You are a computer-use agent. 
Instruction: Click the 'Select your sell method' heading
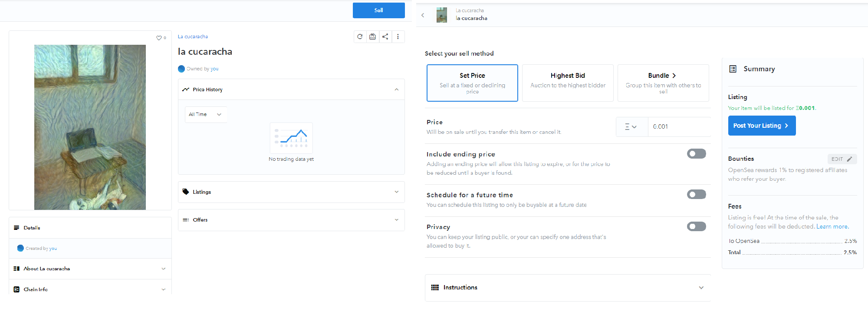click(x=459, y=53)
